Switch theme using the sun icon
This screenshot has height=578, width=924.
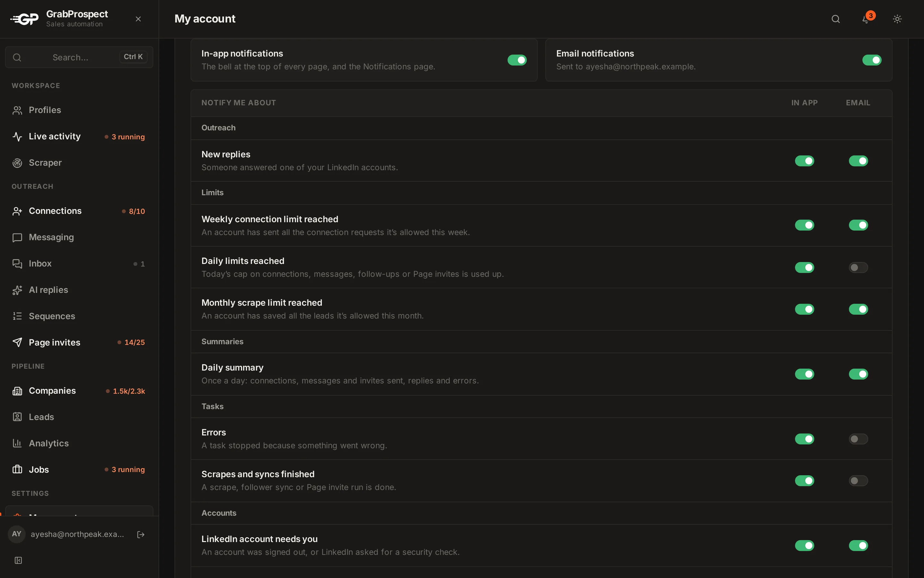[x=897, y=19]
